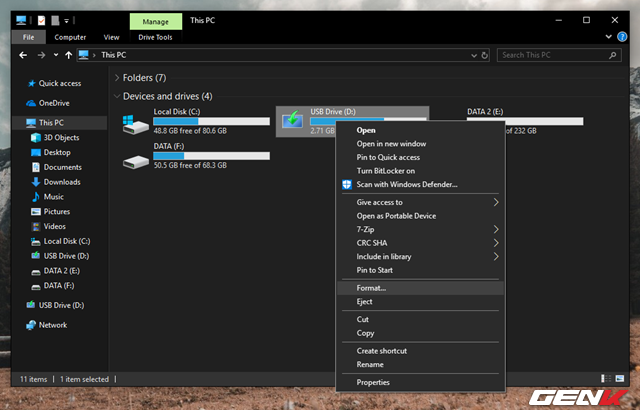The height and width of the screenshot is (410, 640).
Task: Switch to details view icon in status bar
Action: click(606, 379)
